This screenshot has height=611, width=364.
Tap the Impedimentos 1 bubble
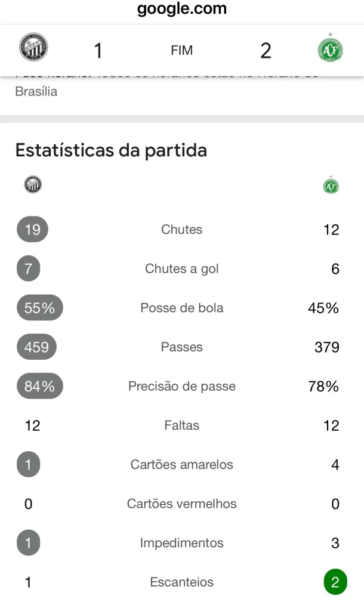click(x=28, y=543)
